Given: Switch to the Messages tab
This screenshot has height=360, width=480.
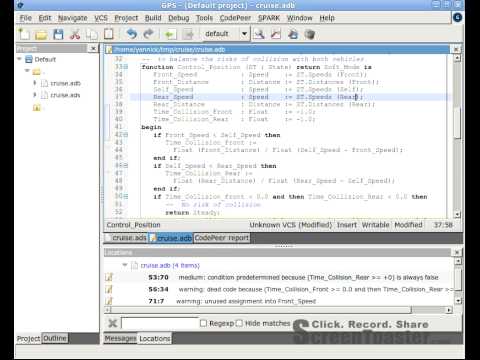Looking at the screenshot, I should pyautogui.click(x=120, y=338).
